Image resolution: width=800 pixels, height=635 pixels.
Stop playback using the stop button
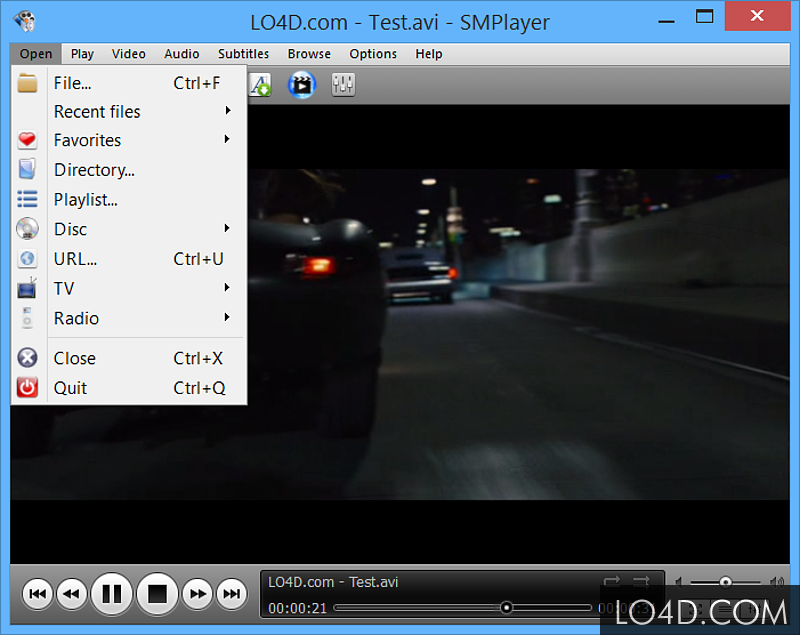coord(157,594)
